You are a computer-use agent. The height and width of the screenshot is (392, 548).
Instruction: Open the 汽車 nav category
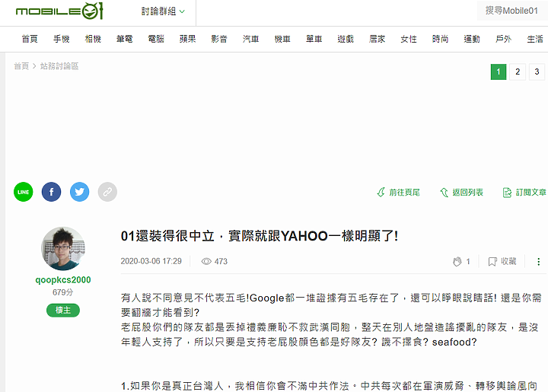click(x=251, y=39)
